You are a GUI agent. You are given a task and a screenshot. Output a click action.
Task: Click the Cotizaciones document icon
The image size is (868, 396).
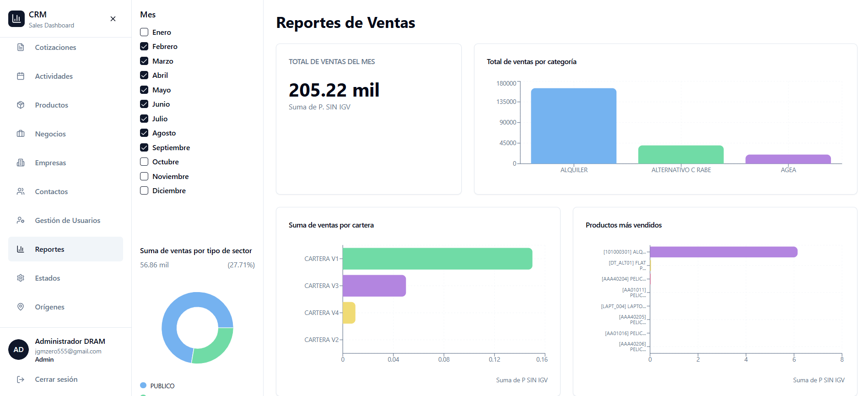coord(21,47)
